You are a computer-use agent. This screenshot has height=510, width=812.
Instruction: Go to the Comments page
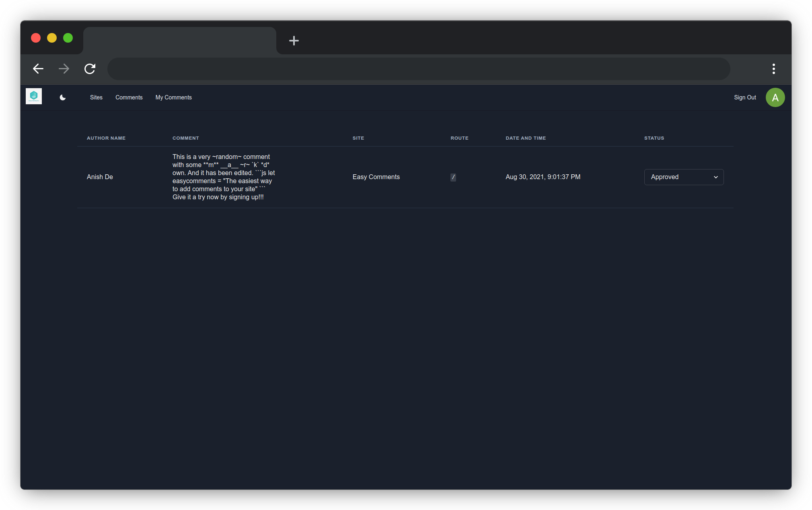click(129, 97)
